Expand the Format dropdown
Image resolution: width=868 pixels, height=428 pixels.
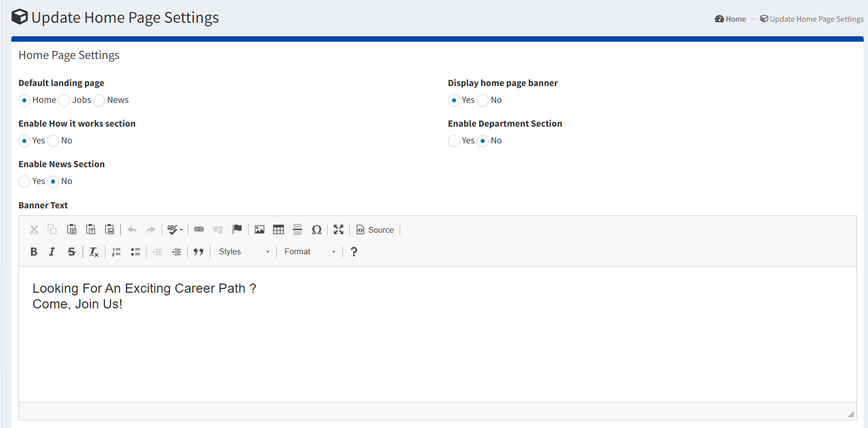(309, 252)
